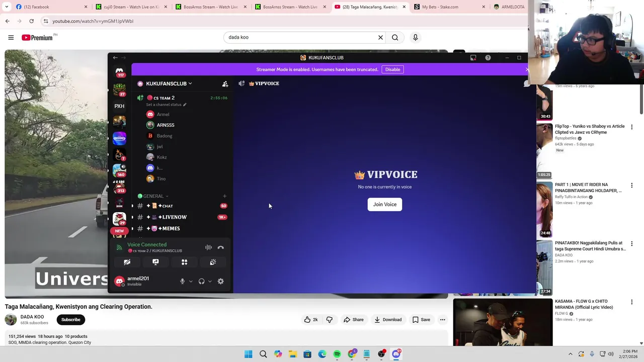
Task: Open KASAMA FLOW G video thumbnail
Action: click(503, 322)
